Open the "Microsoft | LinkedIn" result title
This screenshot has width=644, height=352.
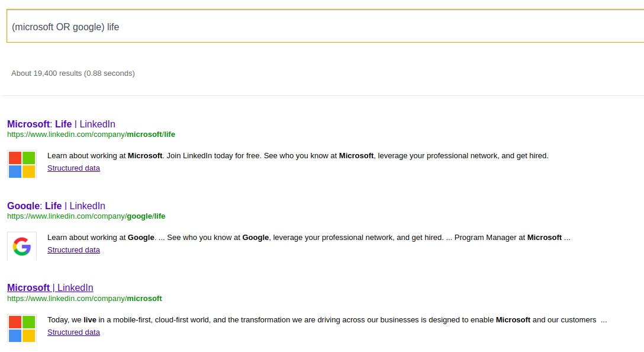coord(50,287)
